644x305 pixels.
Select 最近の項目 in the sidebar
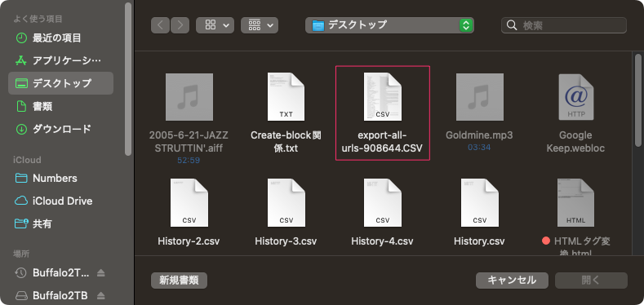[x=60, y=38]
